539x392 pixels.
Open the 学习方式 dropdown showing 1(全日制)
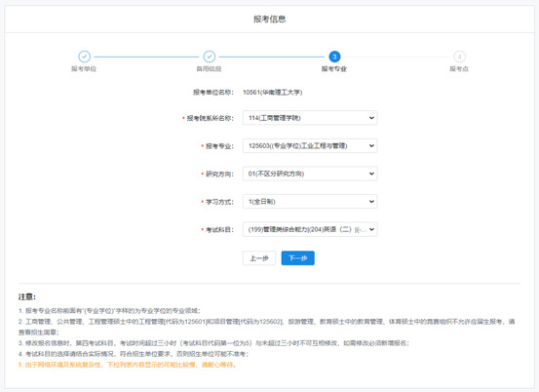(x=310, y=202)
